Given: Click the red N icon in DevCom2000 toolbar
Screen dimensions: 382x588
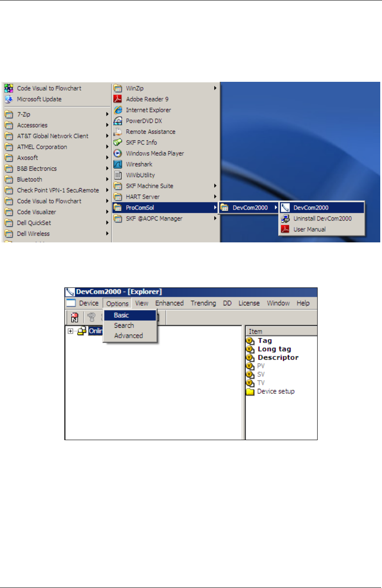Looking at the screenshot, I should coord(74,317).
